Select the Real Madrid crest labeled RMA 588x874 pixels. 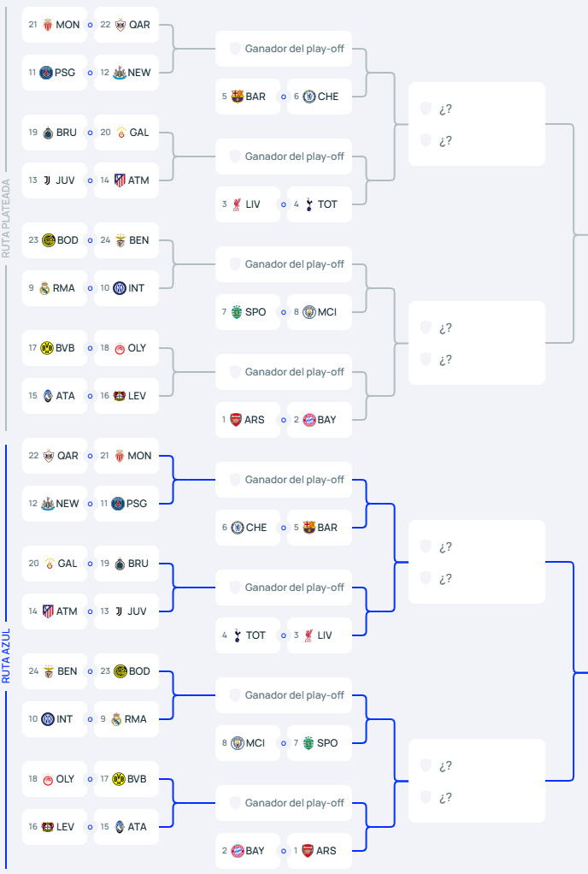point(44,288)
